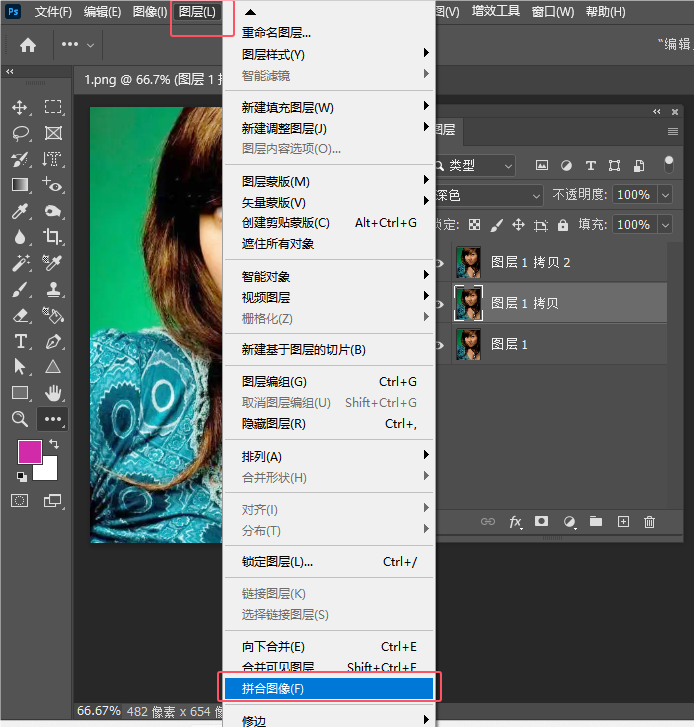Reset default foreground and background colors

[21, 476]
